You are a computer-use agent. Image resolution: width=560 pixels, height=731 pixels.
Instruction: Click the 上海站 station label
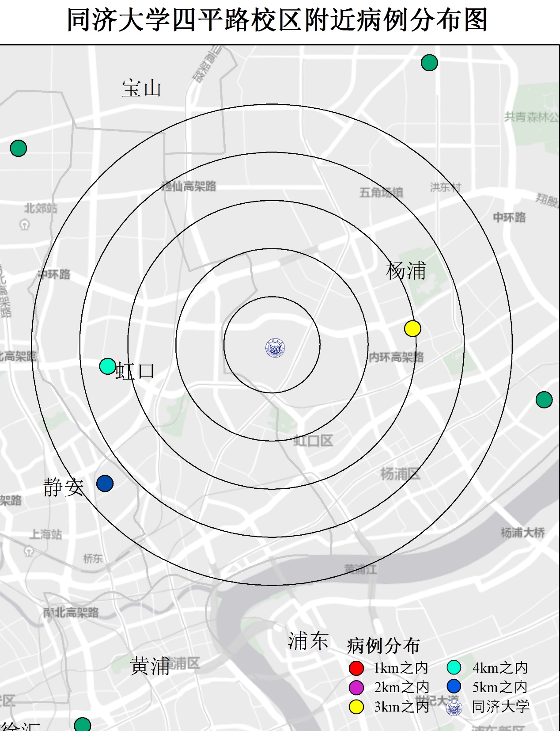pos(45,534)
